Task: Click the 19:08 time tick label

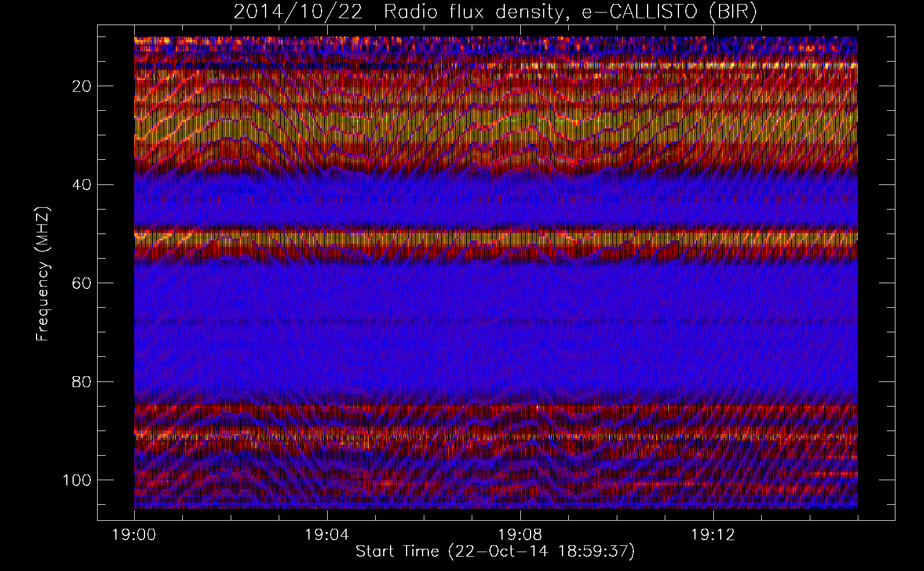Action: [520, 535]
